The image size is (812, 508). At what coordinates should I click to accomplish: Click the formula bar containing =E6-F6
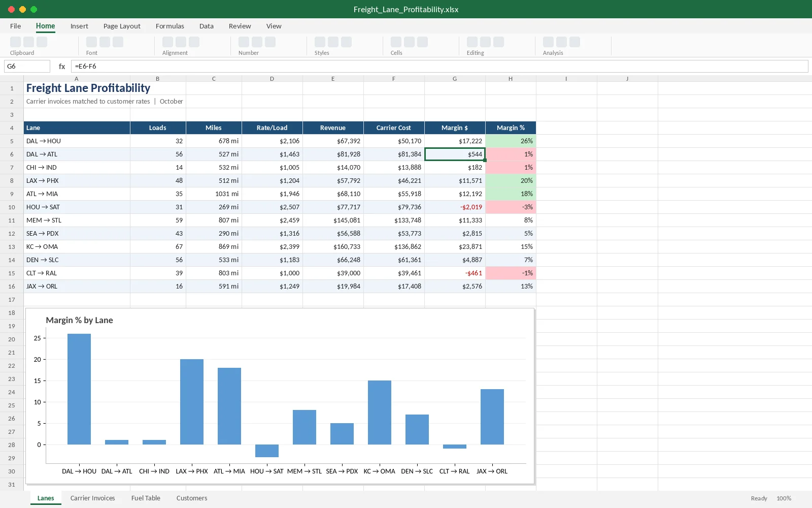tap(439, 66)
